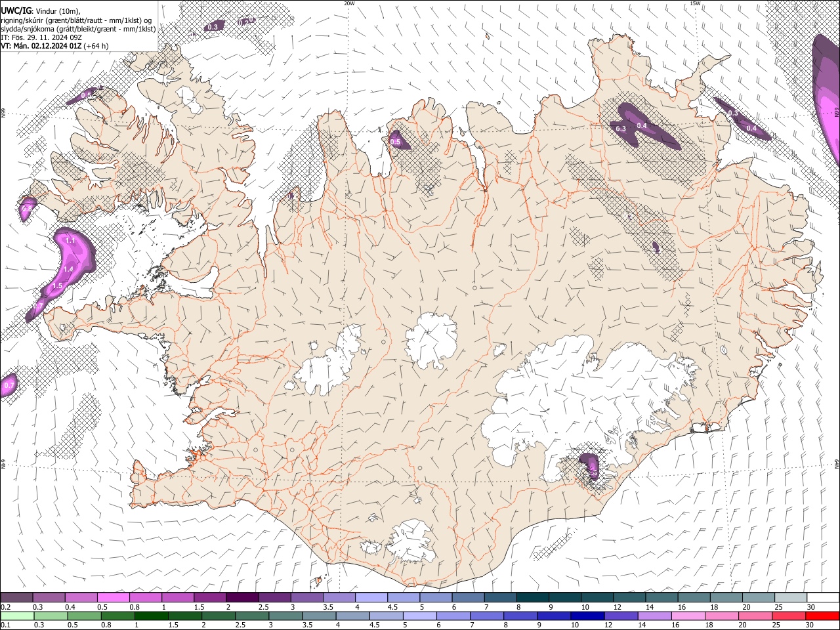Viewport: 840px width, 630px height.
Task: Click the bright red 30+ swatch on the lower scale
Action: point(822,616)
